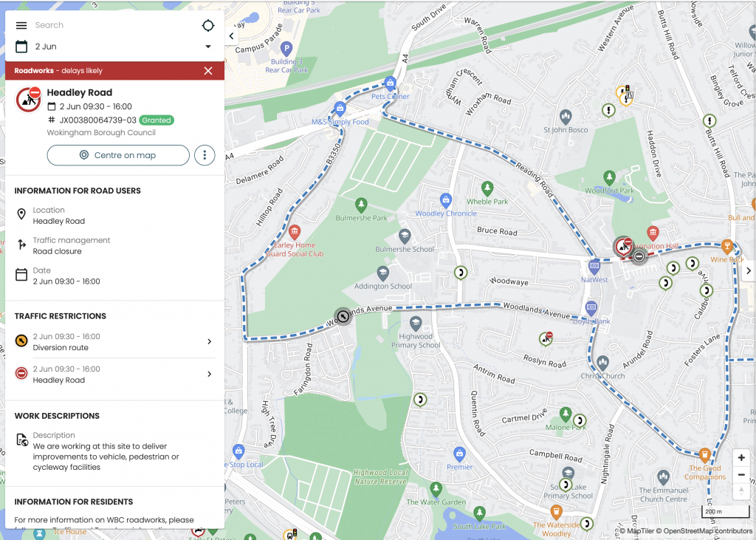756x540 pixels.
Task: Click the Search input field
Action: point(111,25)
